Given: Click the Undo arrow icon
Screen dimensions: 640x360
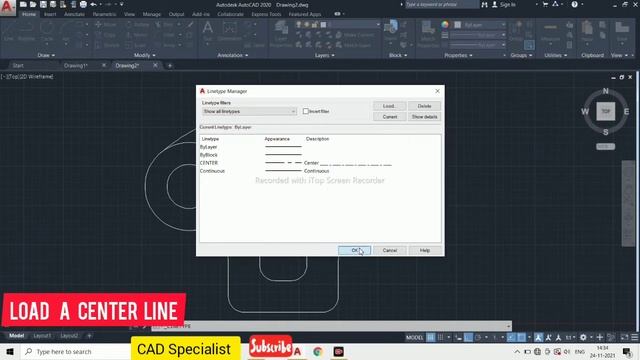Looking at the screenshot, I should 93,4.
